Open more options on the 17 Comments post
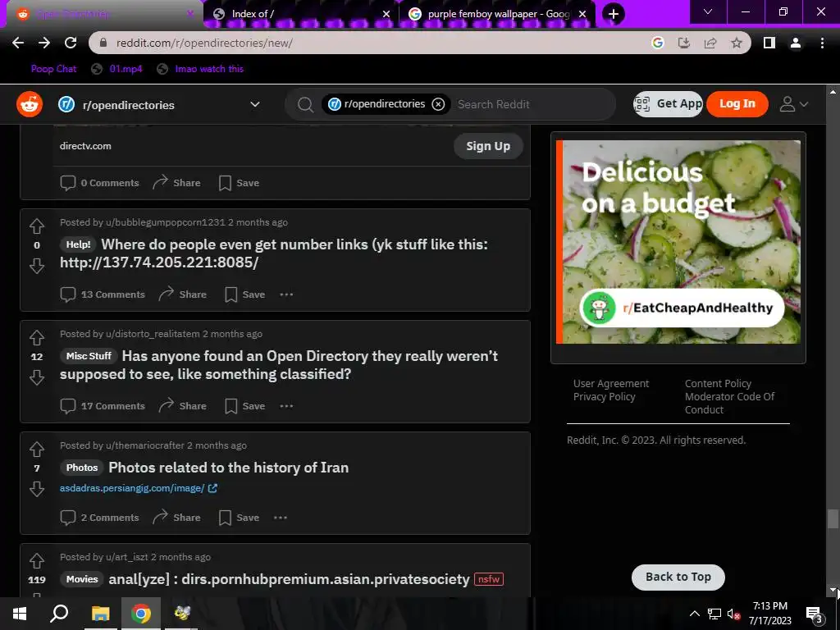840x630 pixels. click(x=286, y=406)
